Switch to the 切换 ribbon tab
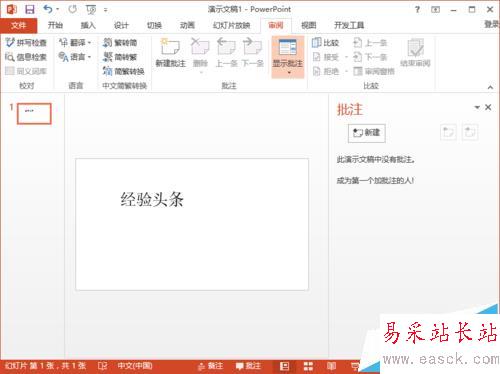 click(x=154, y=25)
